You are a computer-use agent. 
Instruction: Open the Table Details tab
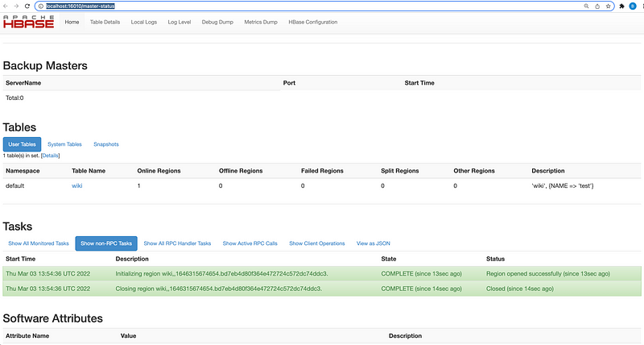pyautogui.click(x=105, y=22)
